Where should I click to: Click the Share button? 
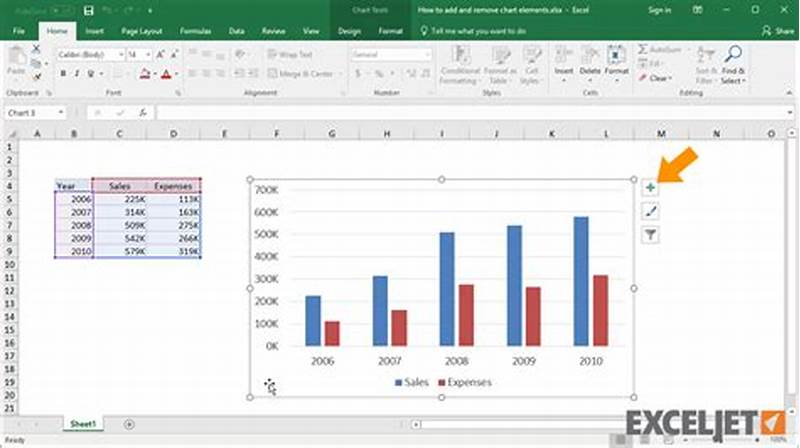pyautogui.click(x=778, y=31)
